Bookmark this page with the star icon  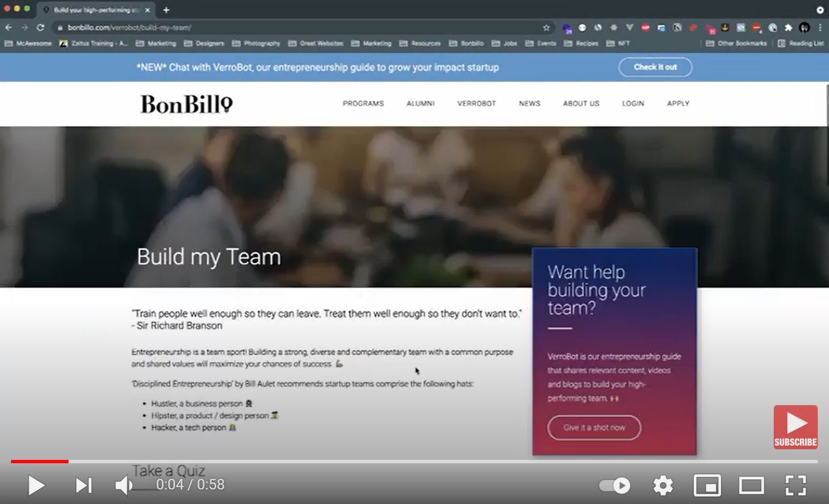tap(546, 28)
